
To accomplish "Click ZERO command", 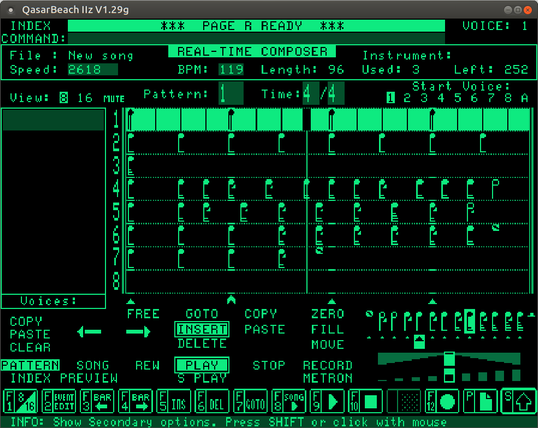I will 328,314.
